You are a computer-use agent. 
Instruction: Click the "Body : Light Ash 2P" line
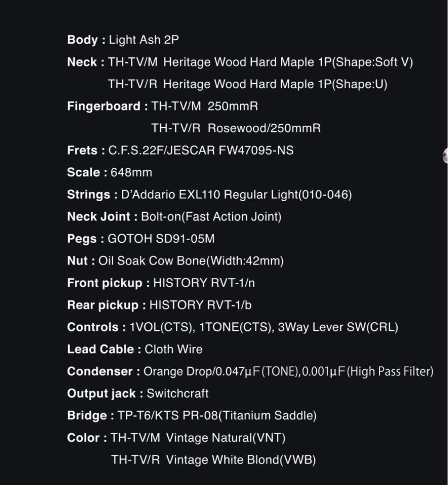click(123, 40)
